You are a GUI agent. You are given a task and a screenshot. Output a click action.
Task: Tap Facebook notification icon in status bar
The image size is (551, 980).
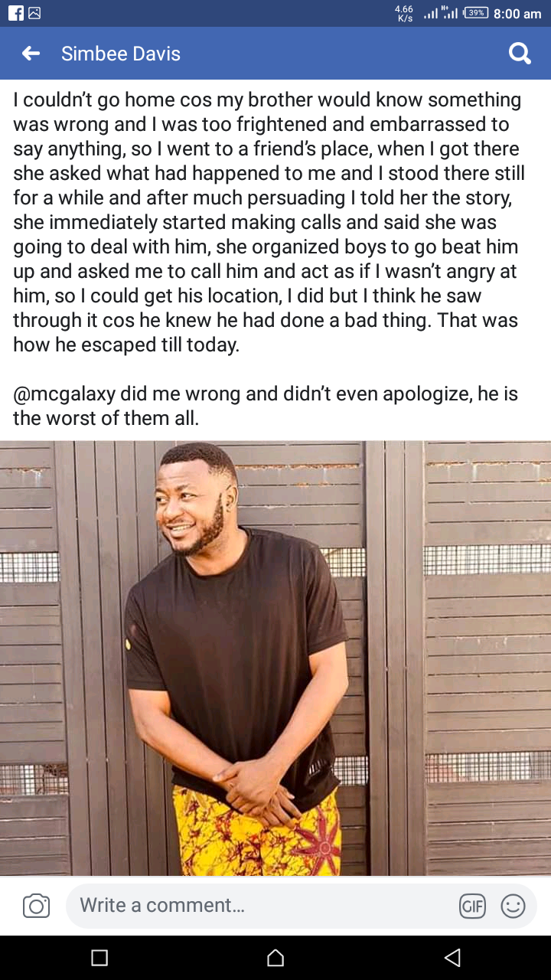coord(15,13)
